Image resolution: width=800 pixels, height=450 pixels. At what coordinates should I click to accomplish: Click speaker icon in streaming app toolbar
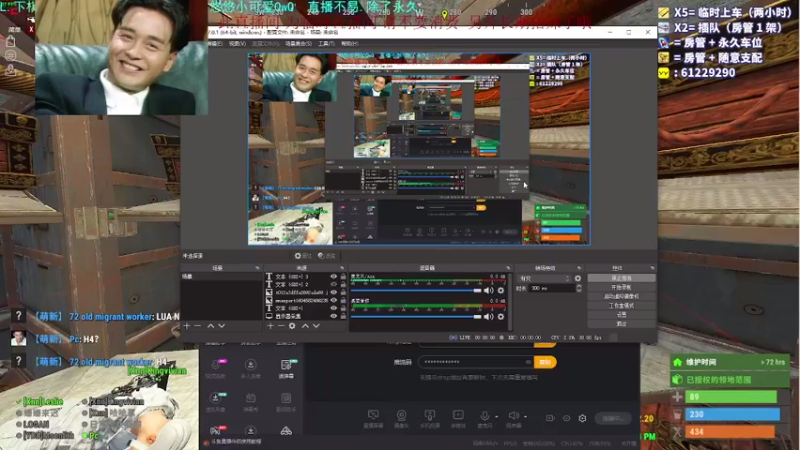tap(513, 415)
